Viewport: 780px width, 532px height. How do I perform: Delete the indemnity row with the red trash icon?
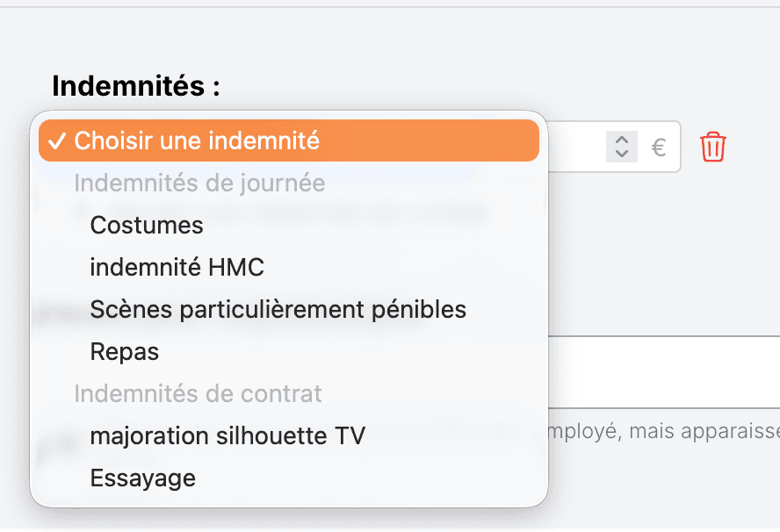[713, 147]
